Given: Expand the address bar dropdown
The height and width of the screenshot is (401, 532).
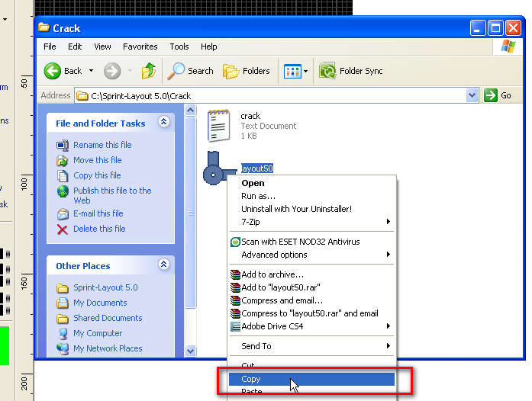Looking at the screenshot, I should (x=472, y=95).
